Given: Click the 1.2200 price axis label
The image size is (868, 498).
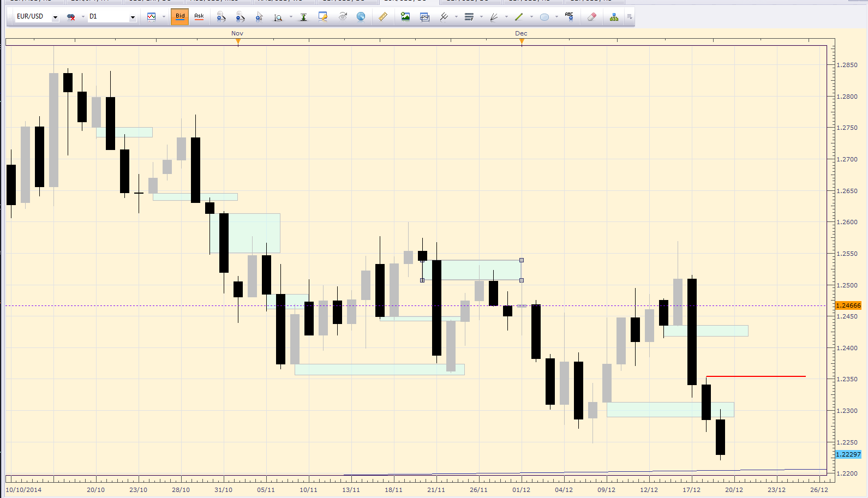Looking at the screenshot, I should click(847, 473).
